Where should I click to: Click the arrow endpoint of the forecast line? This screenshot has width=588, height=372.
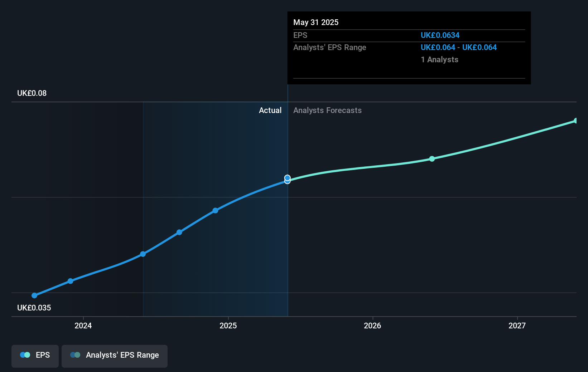[575, 121]
